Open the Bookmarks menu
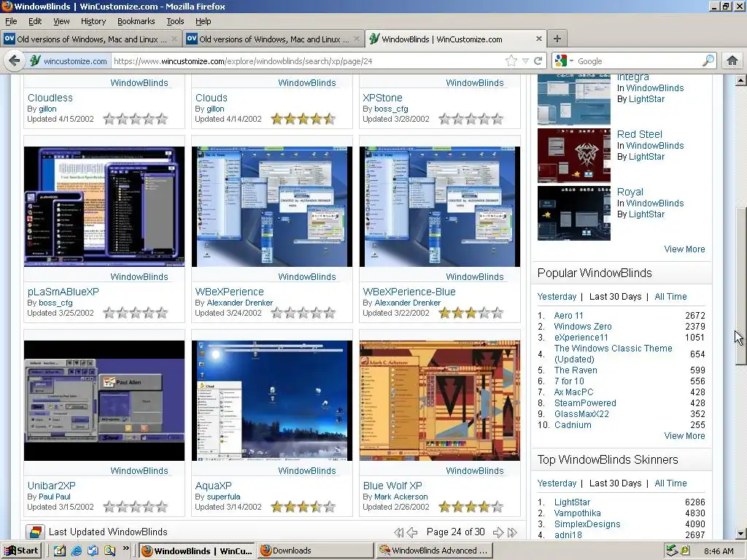This screenshot has width=747, height=560. (136, 21)
